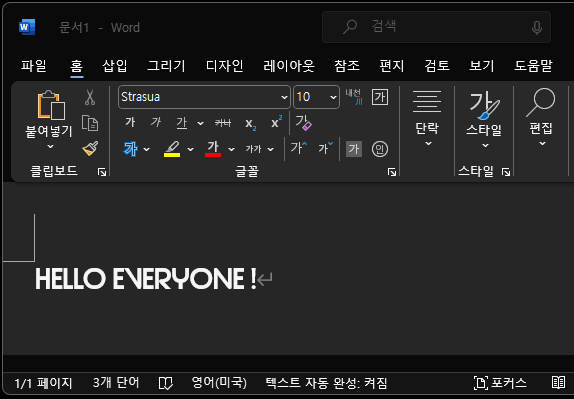This screenshot has height=399, width=574.
Task: Click the Copy icon
Action: coord(90,123)
